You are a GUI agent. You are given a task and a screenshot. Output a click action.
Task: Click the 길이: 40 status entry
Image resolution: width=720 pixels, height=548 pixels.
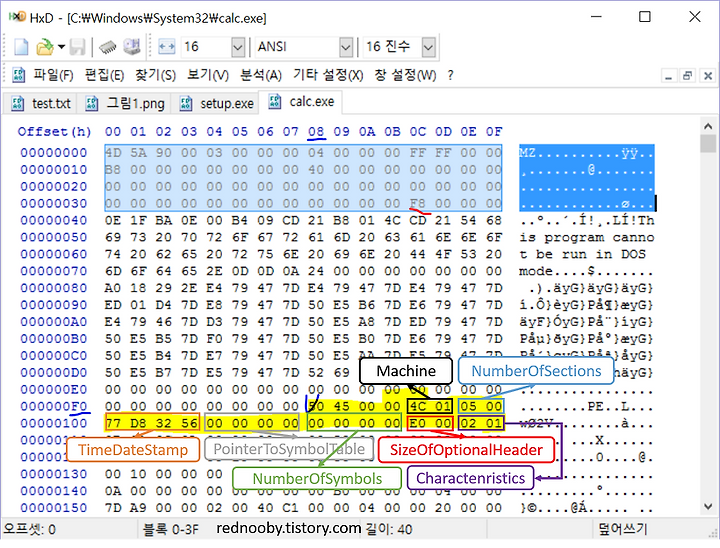pyautogui.click(x=389, y=530)
